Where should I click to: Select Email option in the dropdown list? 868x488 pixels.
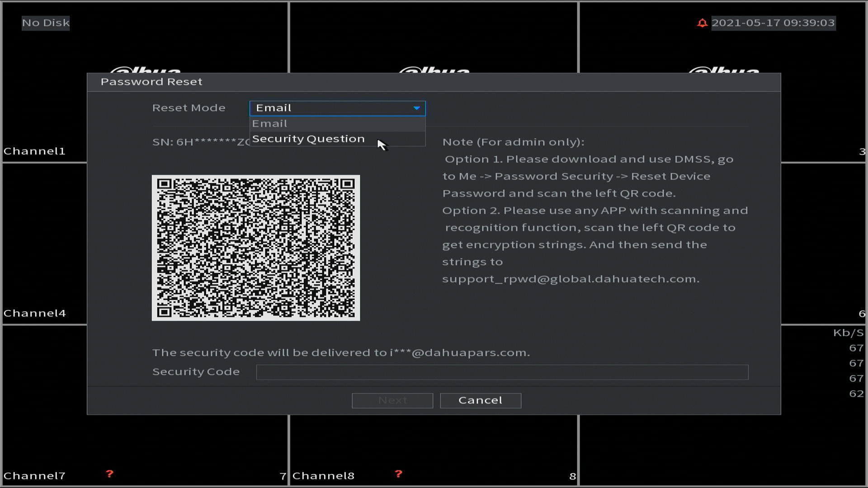(337, 124)
